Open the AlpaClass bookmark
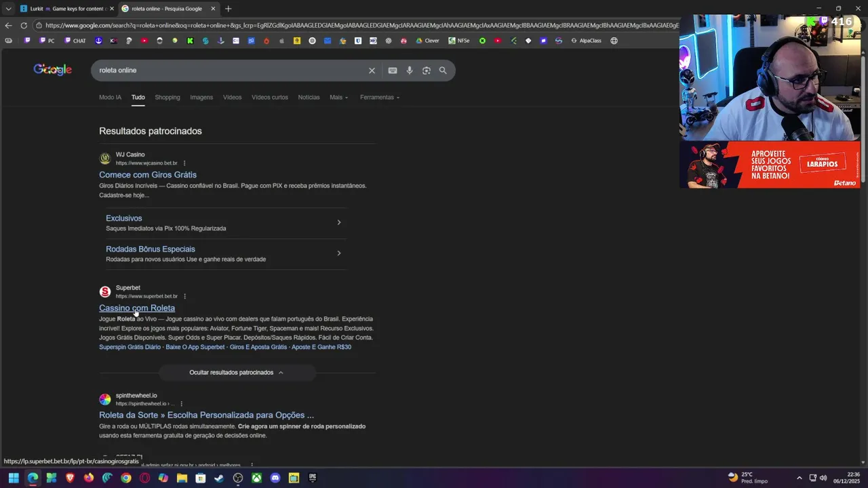This screenshot has width=868, height=488. pos(586,41)
